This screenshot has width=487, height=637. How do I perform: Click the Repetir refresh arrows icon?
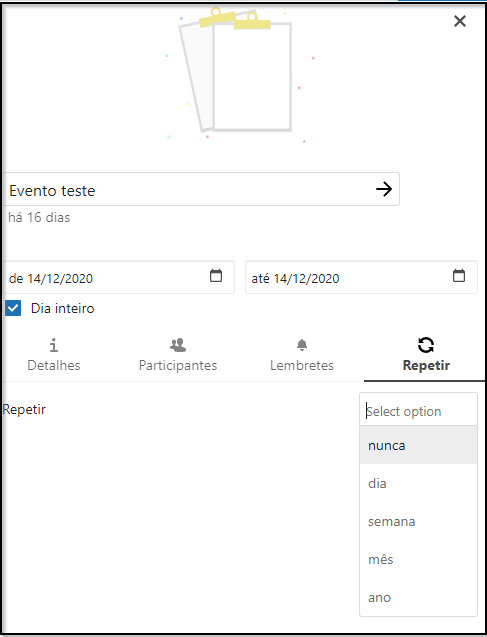[x=426, y=345]
